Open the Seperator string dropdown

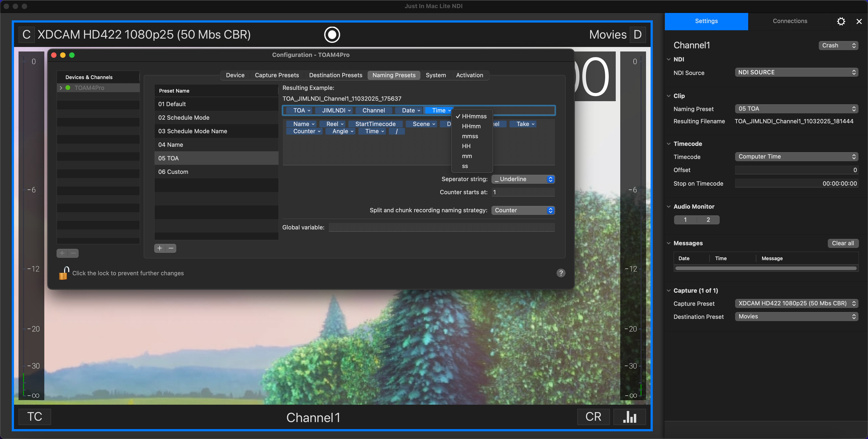coord(523,179)
